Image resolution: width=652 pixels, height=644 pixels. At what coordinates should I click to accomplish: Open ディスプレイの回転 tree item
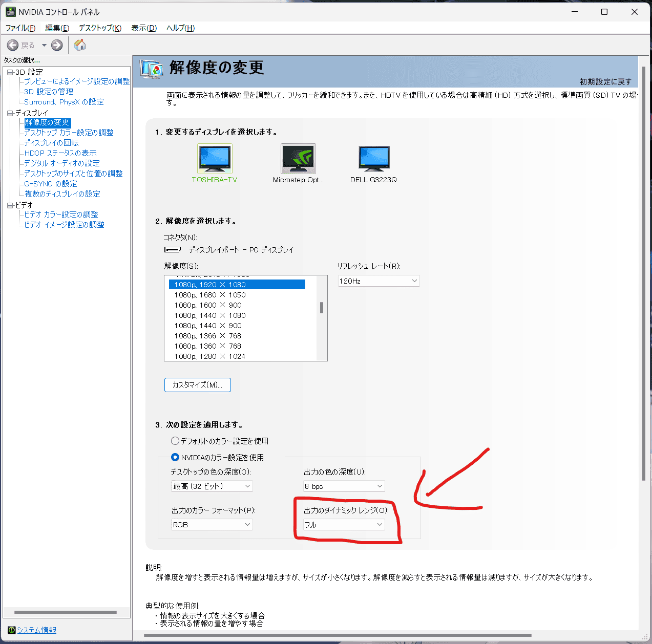point(51,143)
